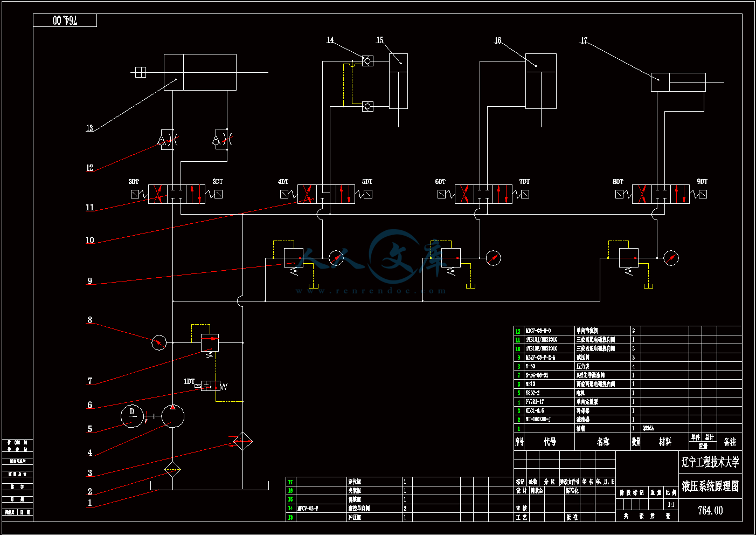Viewport: 756px width, 535px height.
Task: Click the green row number 17 in the lower table
Action: point(290,482)
